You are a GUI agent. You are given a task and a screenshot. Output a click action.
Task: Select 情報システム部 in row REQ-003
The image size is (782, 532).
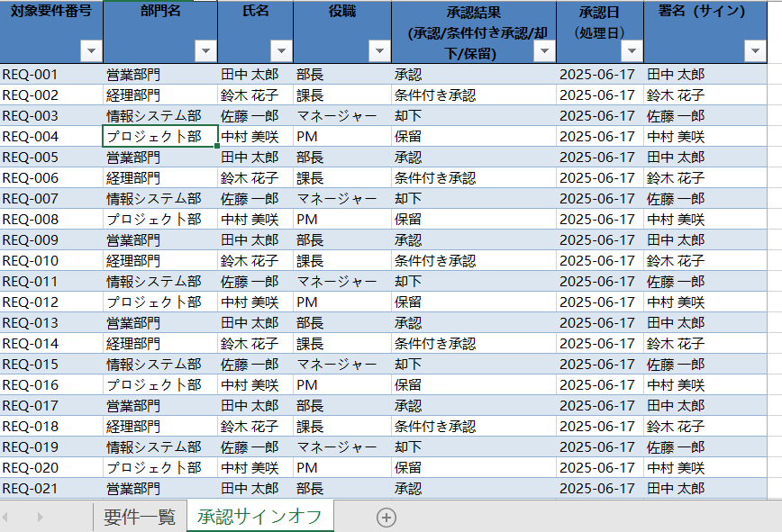pyautogui.click(x=160, y=115)
